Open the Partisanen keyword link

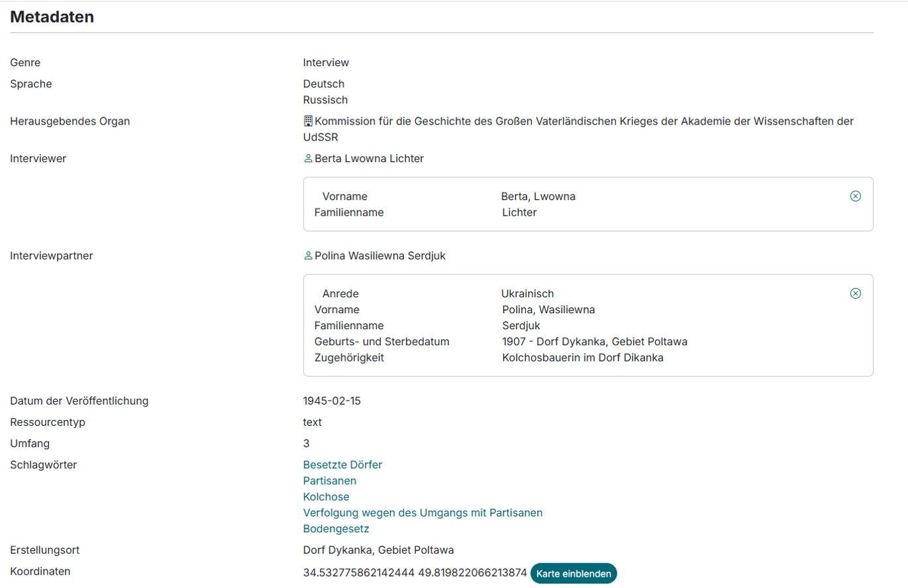pos(330,481)
